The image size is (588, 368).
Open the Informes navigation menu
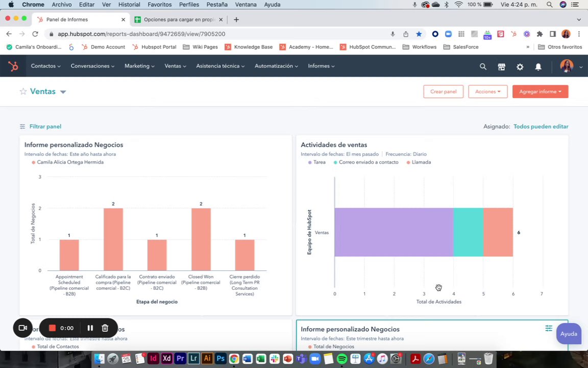pyautogui.click(x=322, y=66)
